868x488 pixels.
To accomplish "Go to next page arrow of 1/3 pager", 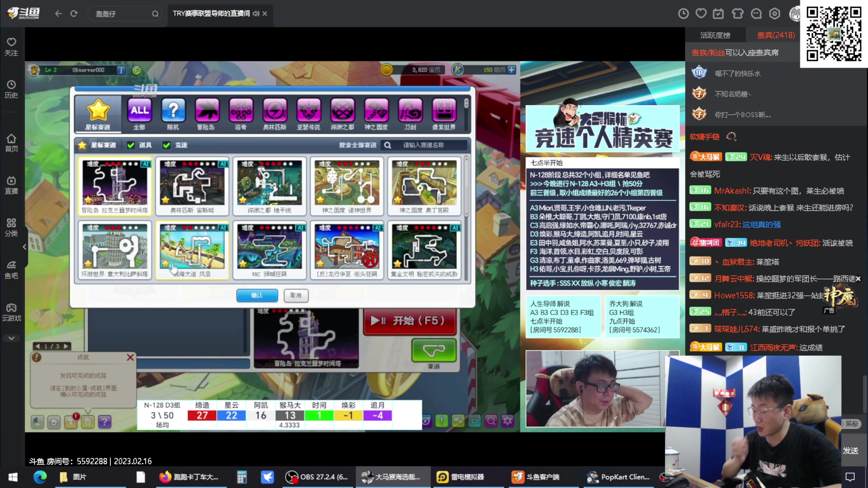I will coord(66,346).
